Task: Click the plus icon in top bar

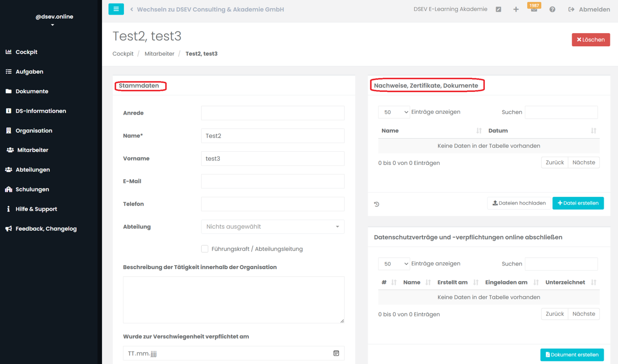Action: pyautogui.click(x=516, y=9)
